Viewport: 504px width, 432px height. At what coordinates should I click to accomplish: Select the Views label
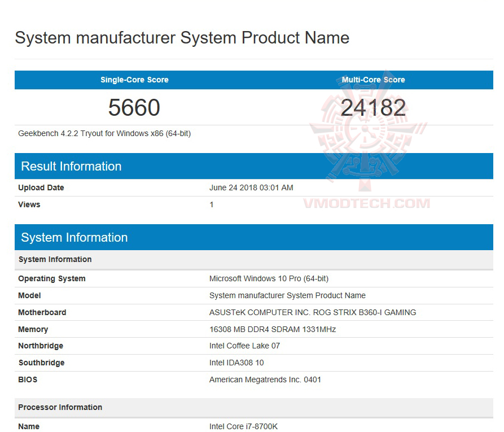click(29, 204)
